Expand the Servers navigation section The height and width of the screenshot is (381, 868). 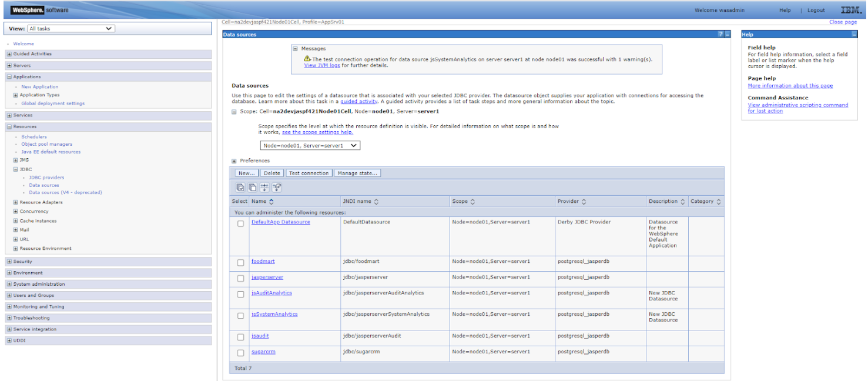[x=9, y=66]
